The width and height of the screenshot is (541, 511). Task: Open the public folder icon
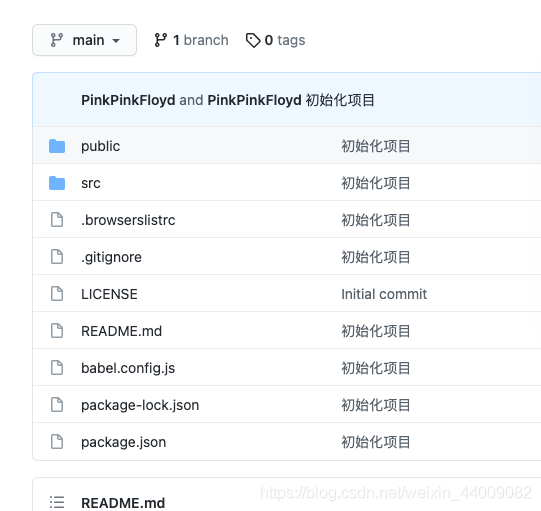pyautogui.click(x=57, y=146)
